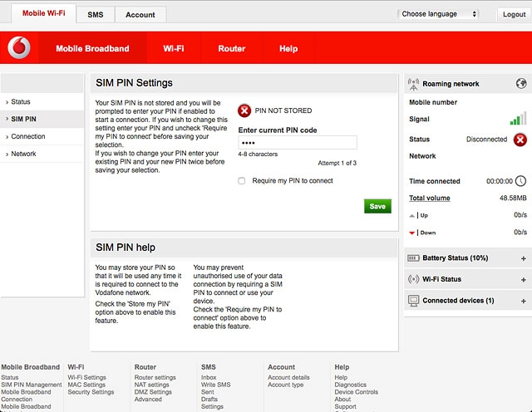
Task: Click the clock icon next to Time connected
Action: pyautogui.click(x=520, y=181)
